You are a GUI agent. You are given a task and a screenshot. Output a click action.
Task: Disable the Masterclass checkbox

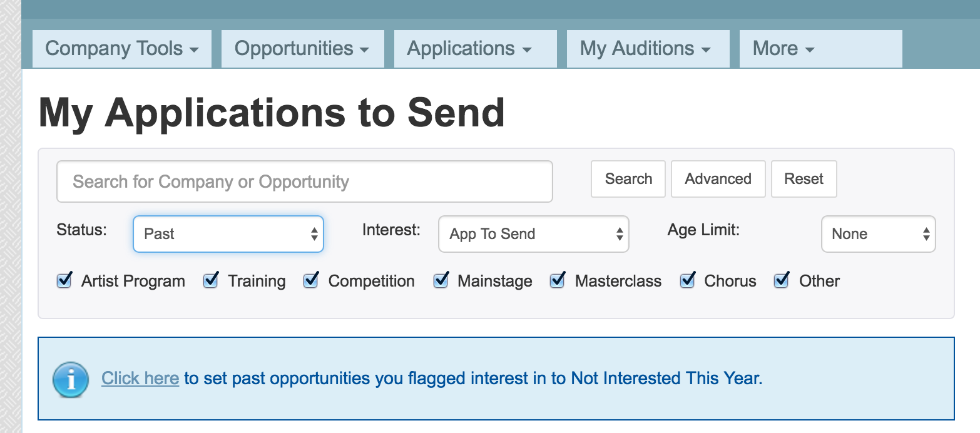pos(558,280)
